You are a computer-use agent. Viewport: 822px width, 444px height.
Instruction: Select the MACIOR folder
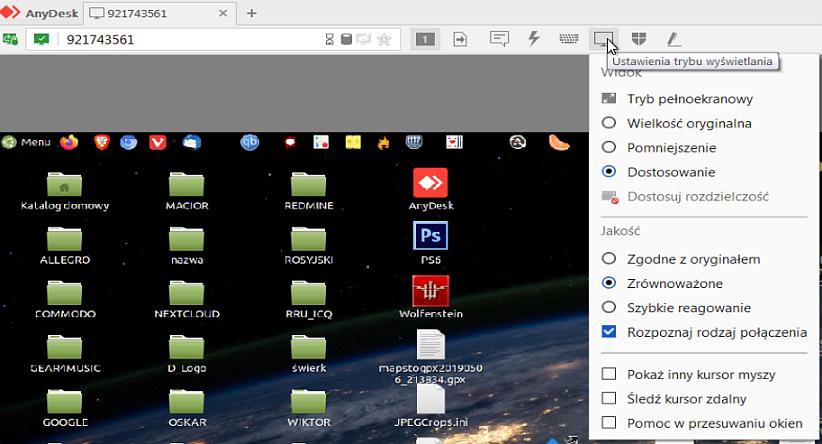coord(187,190)
